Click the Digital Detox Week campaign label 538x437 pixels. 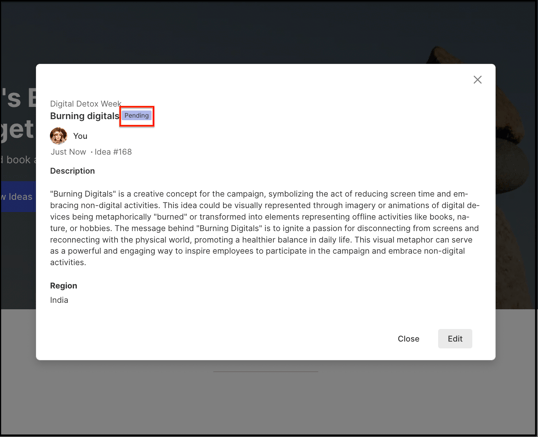click(x=85, y=104)
